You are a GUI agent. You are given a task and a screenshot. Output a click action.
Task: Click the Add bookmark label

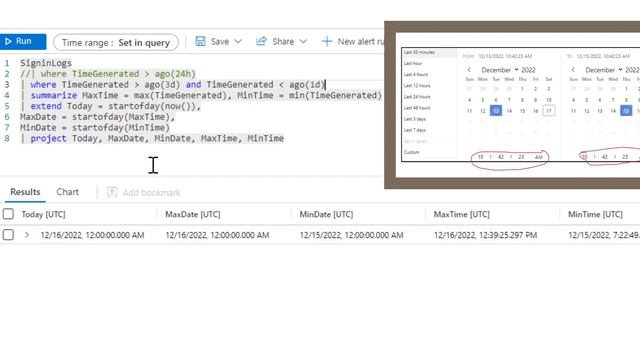tap(151, 193)
